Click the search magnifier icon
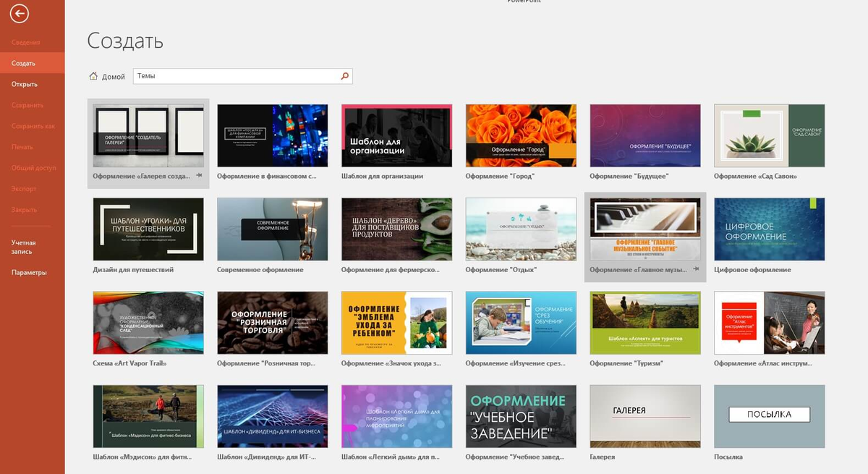Viewport: 868px width, 474px height. (344, 76)
